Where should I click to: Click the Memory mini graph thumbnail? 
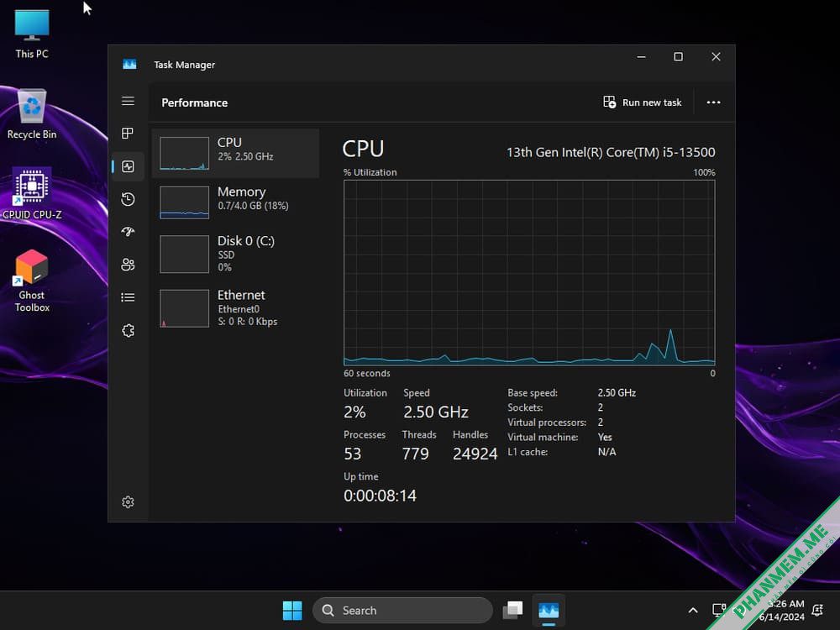(184, 202)
